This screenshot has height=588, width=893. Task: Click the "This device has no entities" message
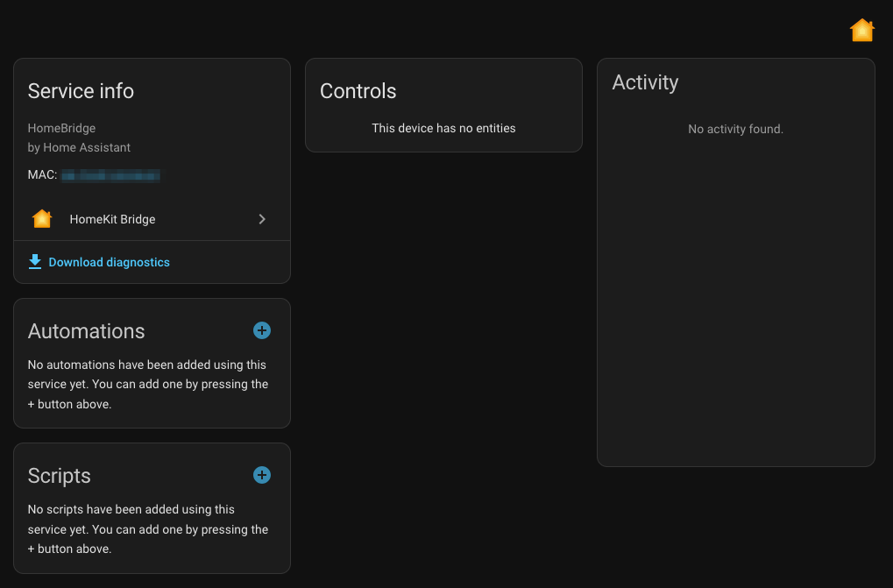pos(443,128)
